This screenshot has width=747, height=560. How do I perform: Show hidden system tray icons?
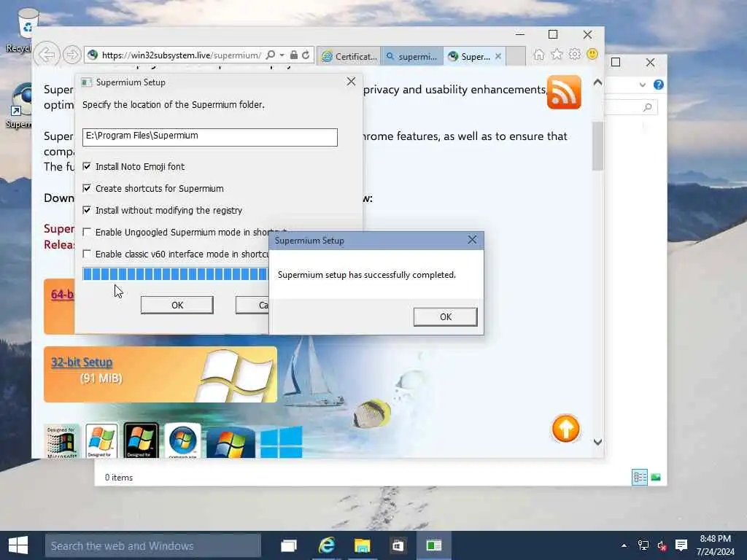(624, 545)
